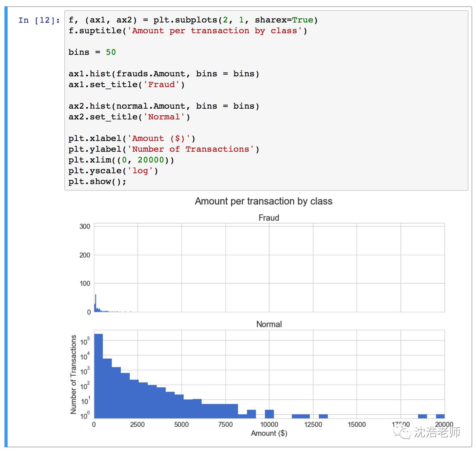Click the 10000 x-axis tick label
Viewport: 476px width, 453px height.
tap(269, 424)
